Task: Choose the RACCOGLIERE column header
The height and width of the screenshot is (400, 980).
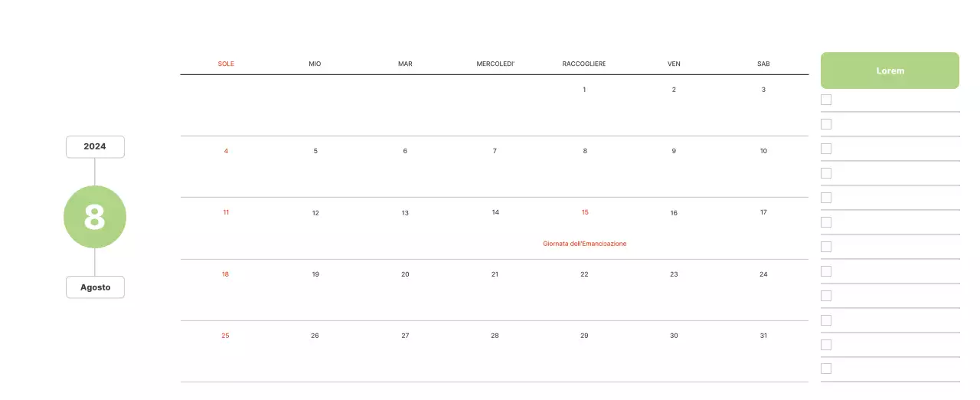Action: (x=584, y=64)
